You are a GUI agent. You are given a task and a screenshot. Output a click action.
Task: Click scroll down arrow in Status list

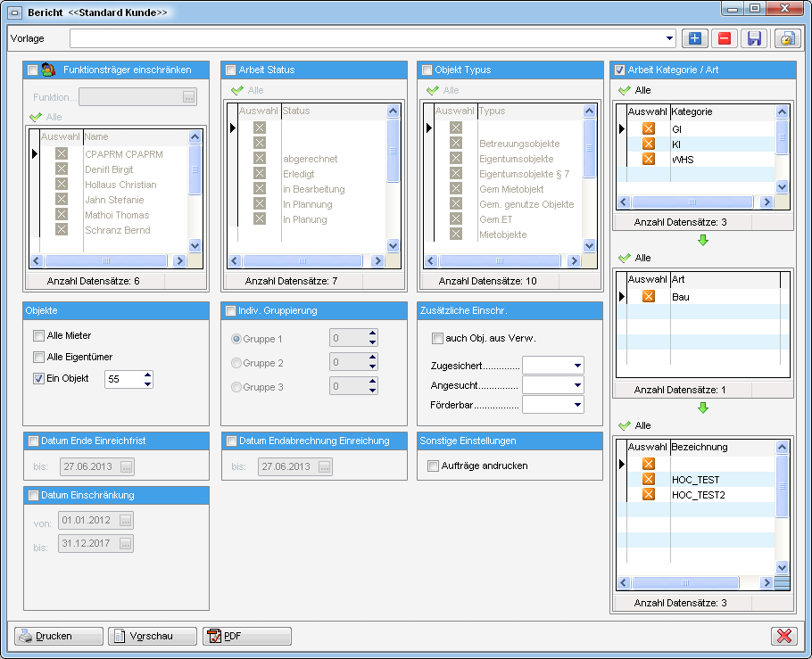click(393, 245)
